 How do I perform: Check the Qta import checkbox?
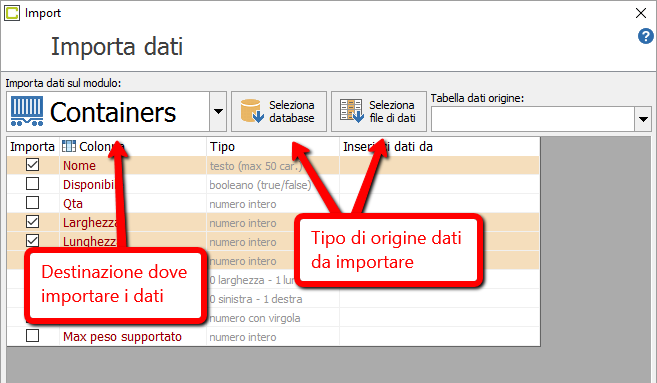coord(32,203)
